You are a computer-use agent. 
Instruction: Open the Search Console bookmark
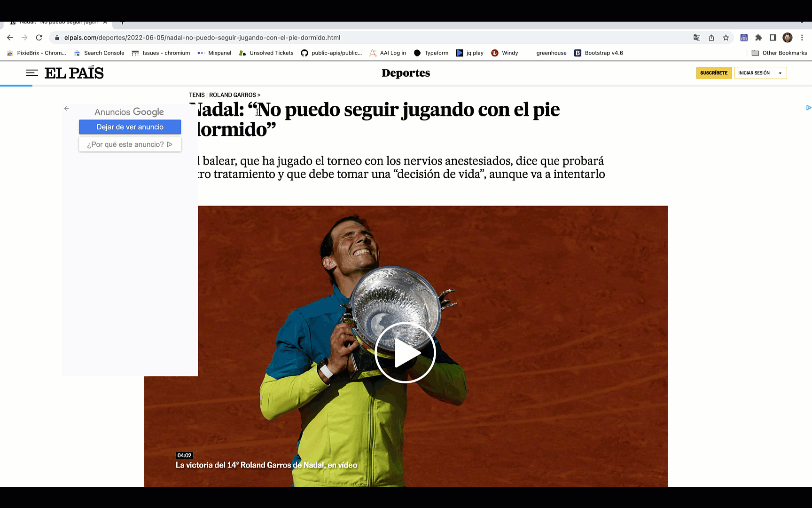point(99,53)
